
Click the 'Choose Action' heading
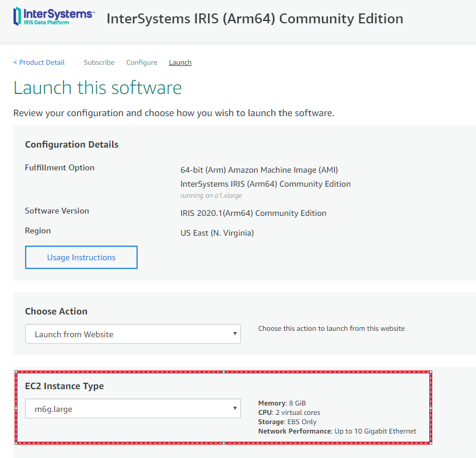point(56,312)
